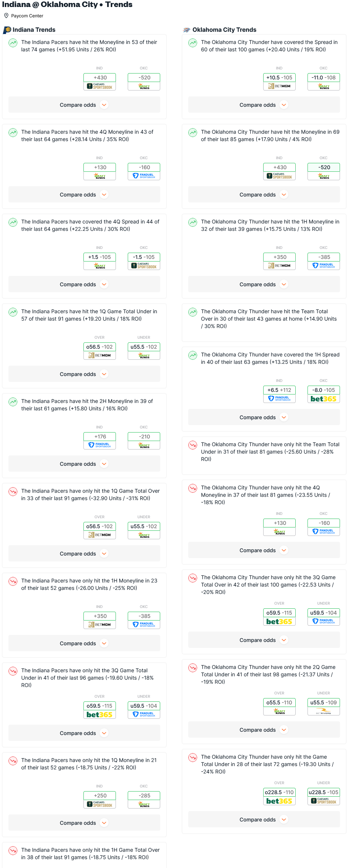
Task: Click the Caesars Sportsbook logo under +430 Indiana moneyline
Action: click(100, 86)
